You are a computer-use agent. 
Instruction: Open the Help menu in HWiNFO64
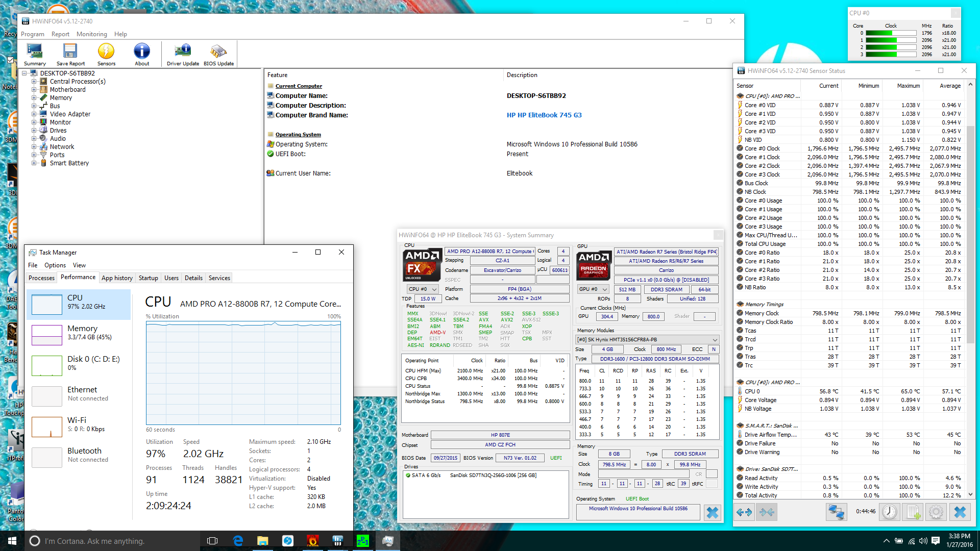click(x=120, y=34)
